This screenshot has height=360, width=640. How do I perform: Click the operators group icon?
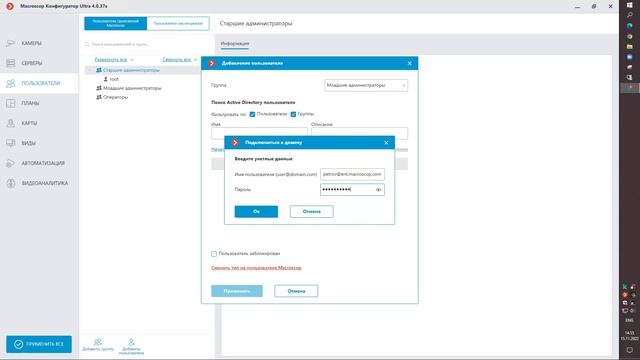(x=99, y=97)
